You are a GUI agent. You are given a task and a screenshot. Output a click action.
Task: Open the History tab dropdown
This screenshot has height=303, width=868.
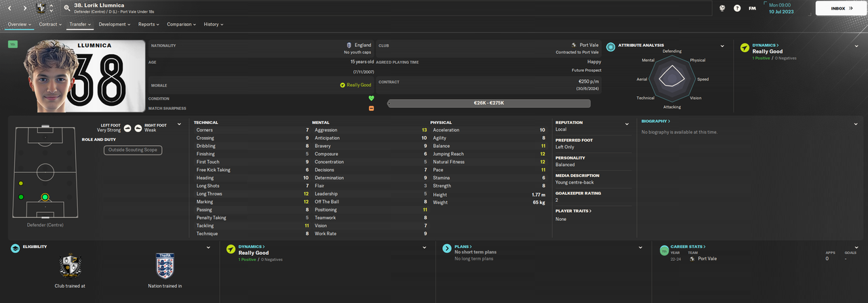(x=214, y=24)
